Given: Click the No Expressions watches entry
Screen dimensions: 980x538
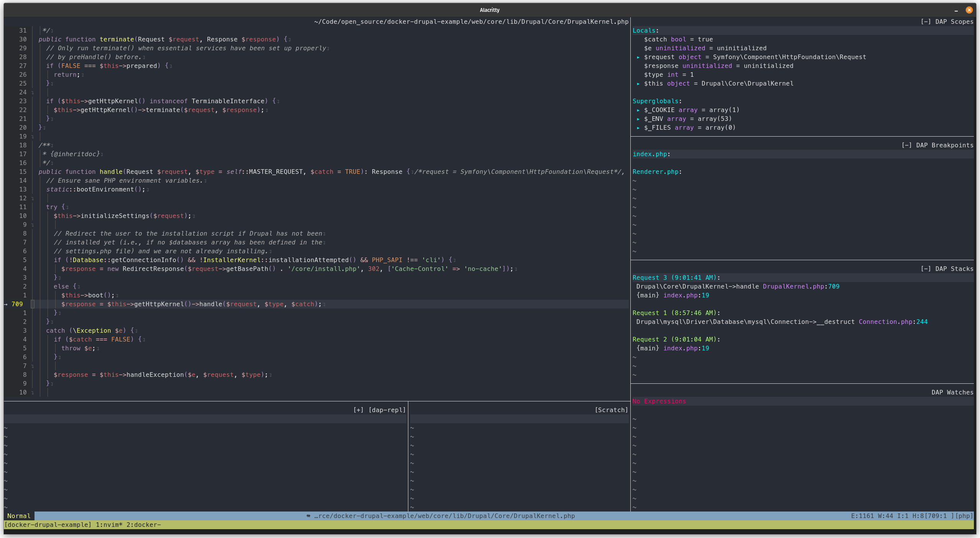Looking at the screenshot, I should click(659, 401).
